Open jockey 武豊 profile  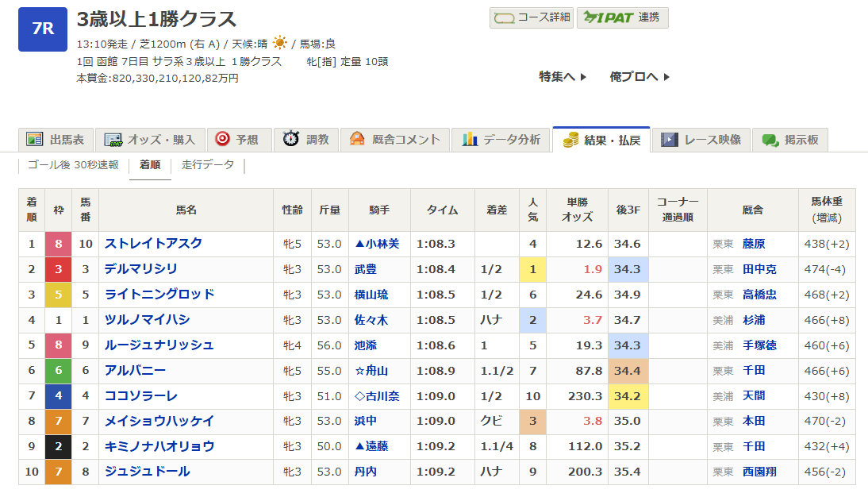(365, 269)
